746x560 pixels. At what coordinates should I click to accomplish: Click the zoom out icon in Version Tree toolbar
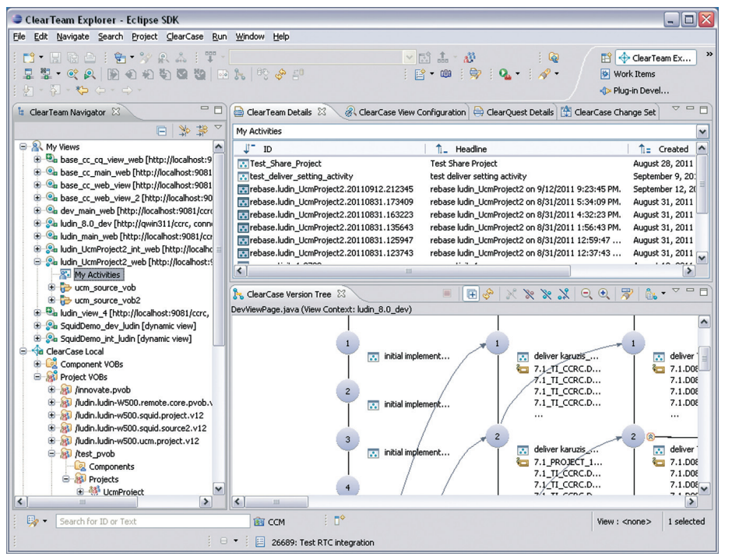point(586,294)
